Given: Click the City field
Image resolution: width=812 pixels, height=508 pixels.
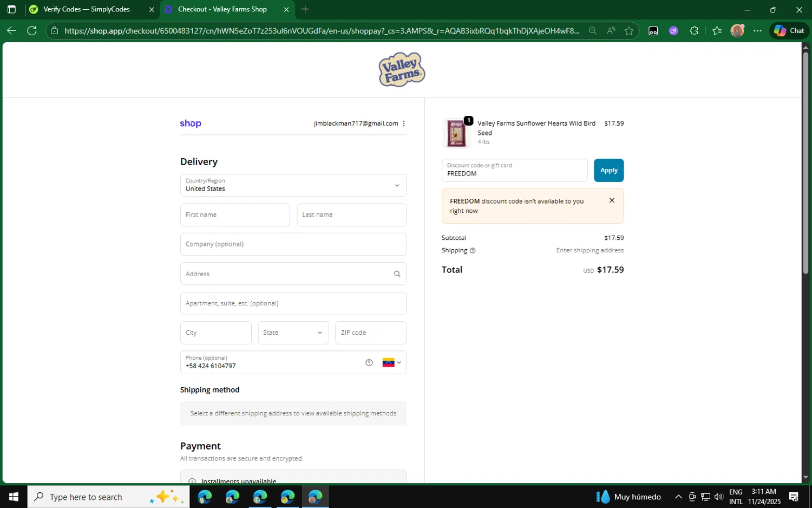Looking at the screenshot, I should 216,333.
